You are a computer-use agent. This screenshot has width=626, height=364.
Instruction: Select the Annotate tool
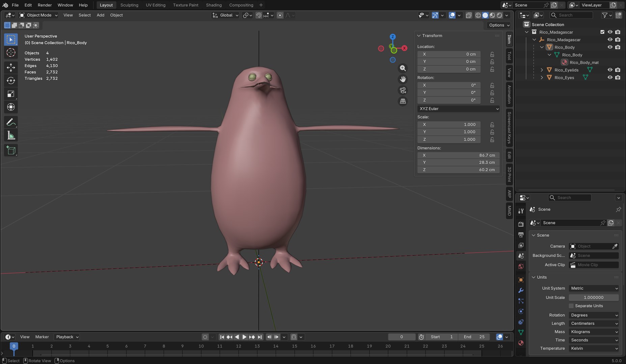coord(11,122)
